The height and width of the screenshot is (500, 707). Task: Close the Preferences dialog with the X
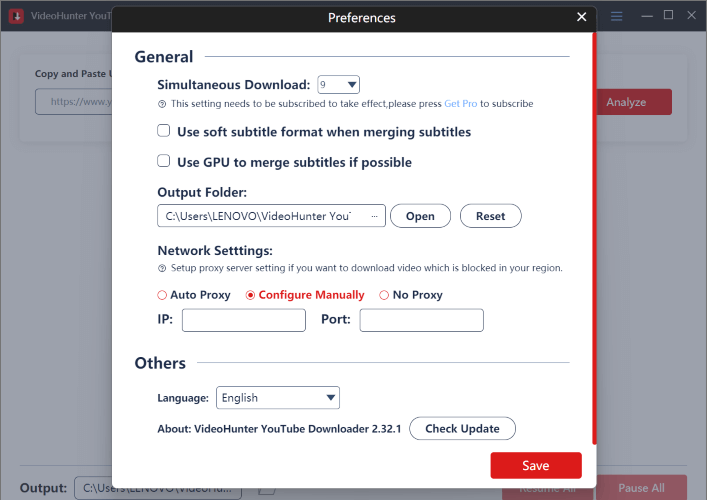582,17
